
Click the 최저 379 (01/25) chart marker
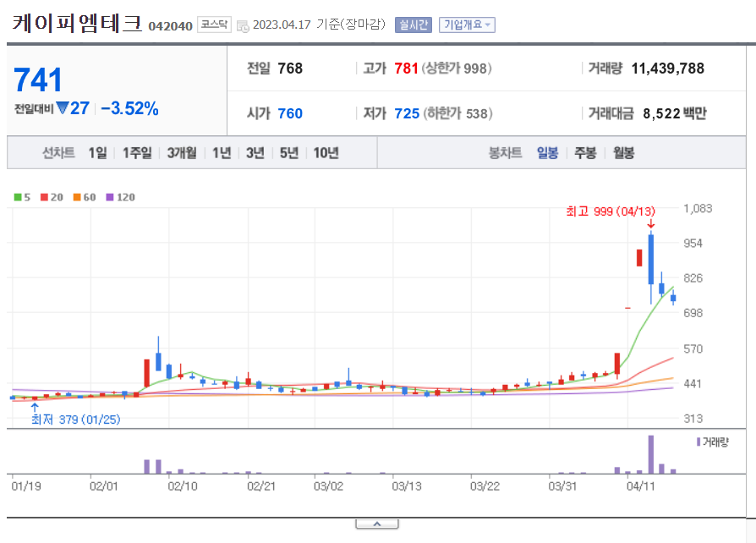[76, 420]
